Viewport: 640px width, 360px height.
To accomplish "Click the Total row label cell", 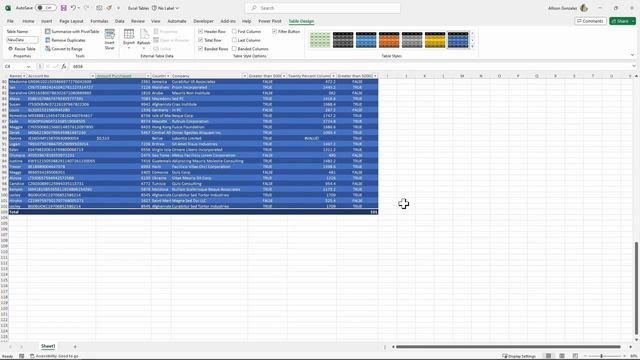I will point(18,212).
